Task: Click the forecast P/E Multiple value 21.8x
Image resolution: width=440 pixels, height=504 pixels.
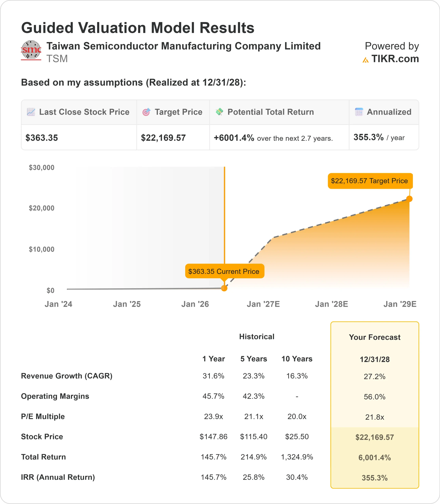Action: point(374,417)
